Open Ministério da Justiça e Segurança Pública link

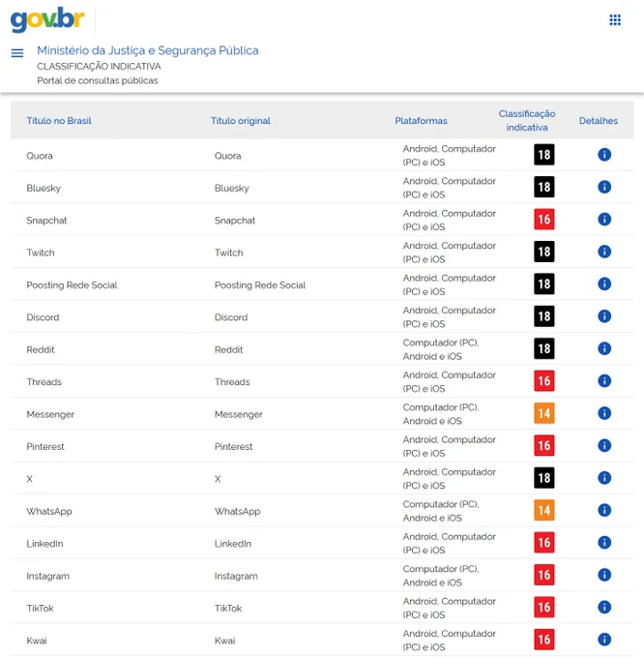(x=148, y=50)
